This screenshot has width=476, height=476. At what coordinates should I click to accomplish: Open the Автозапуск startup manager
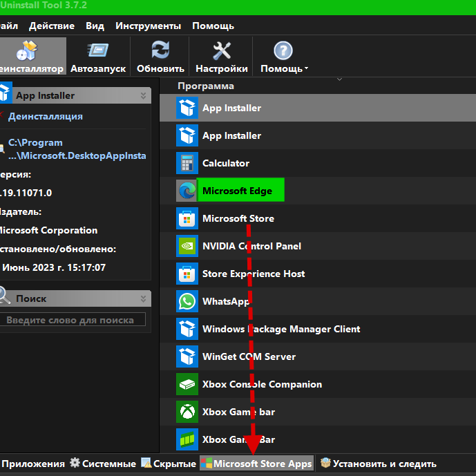(x=98, y=56)
